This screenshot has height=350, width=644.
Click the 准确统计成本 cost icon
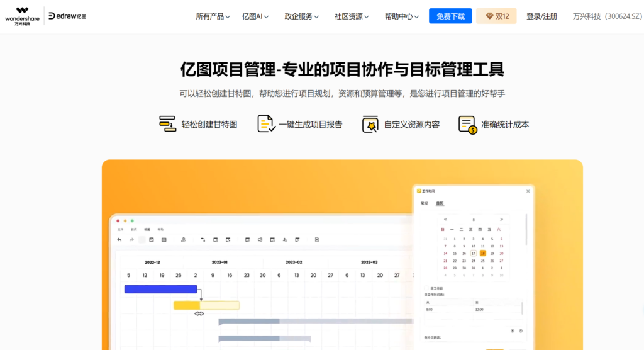pos(467,125)
